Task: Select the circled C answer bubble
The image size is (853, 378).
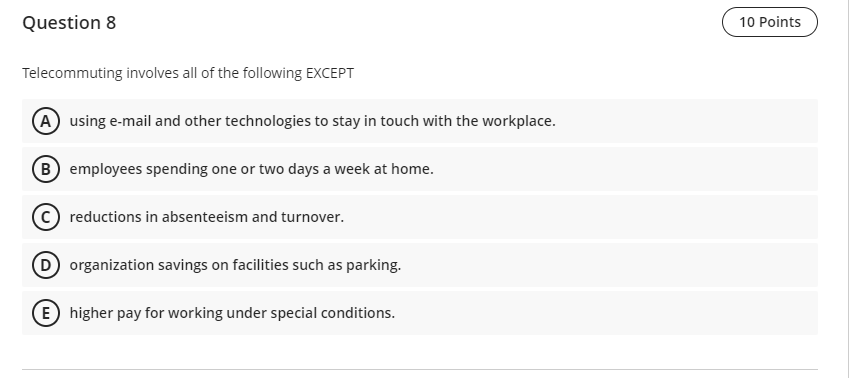Action: pyautogui.click(x=46, y=217)
